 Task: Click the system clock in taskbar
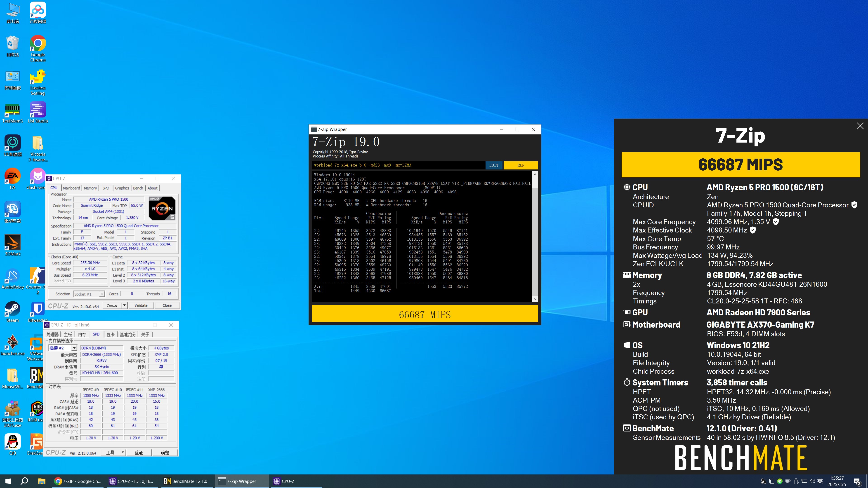[837, 481]
